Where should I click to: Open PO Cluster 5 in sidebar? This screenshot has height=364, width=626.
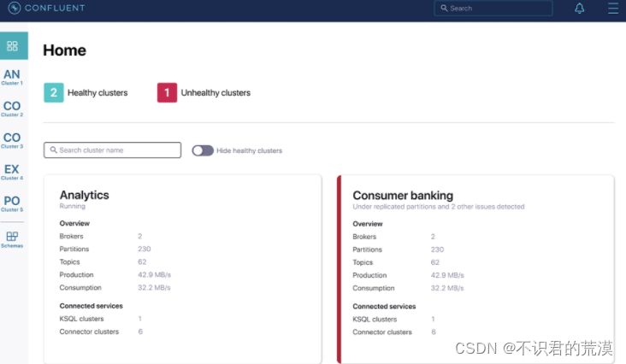(12, 203)
